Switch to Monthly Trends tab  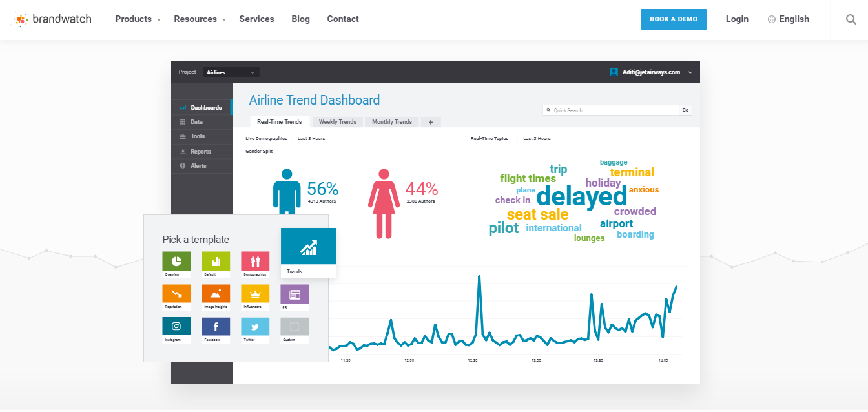click(392, 121)
